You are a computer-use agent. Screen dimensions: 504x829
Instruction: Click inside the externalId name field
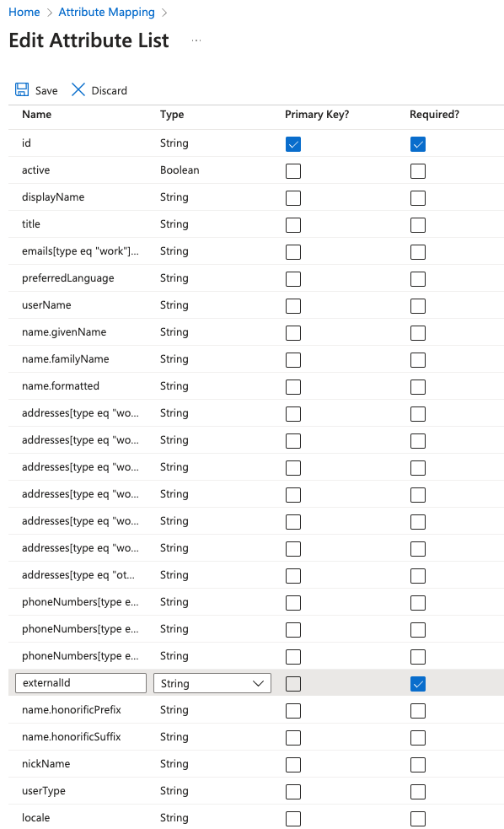80,683
